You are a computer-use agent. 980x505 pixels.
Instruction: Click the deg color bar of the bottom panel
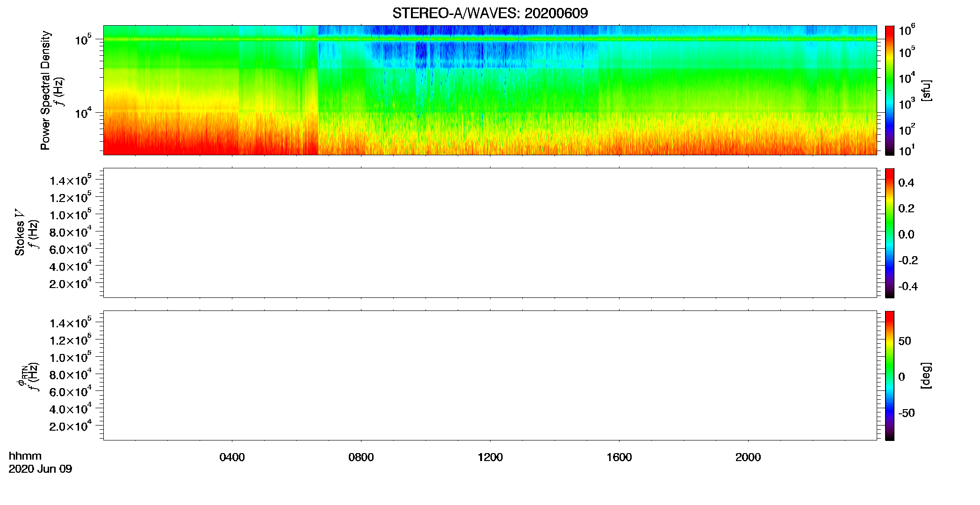coord(889,375)
